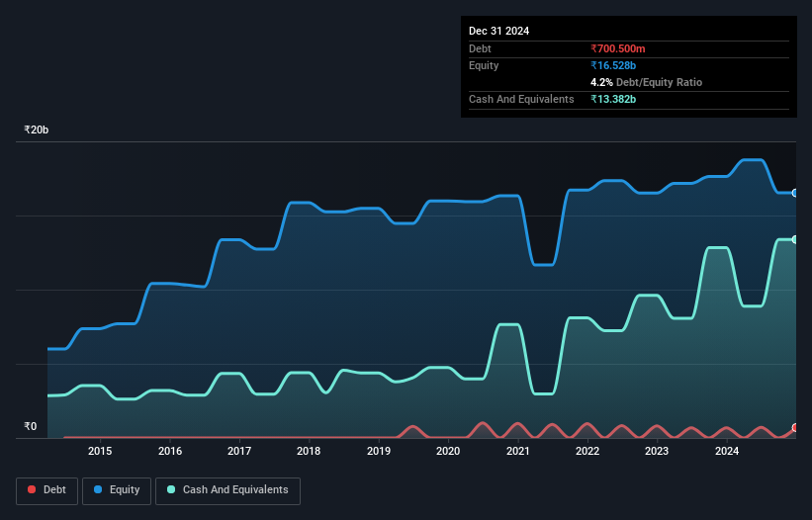
Task: Click the ₹16.528b equity value
Action: 613,65
